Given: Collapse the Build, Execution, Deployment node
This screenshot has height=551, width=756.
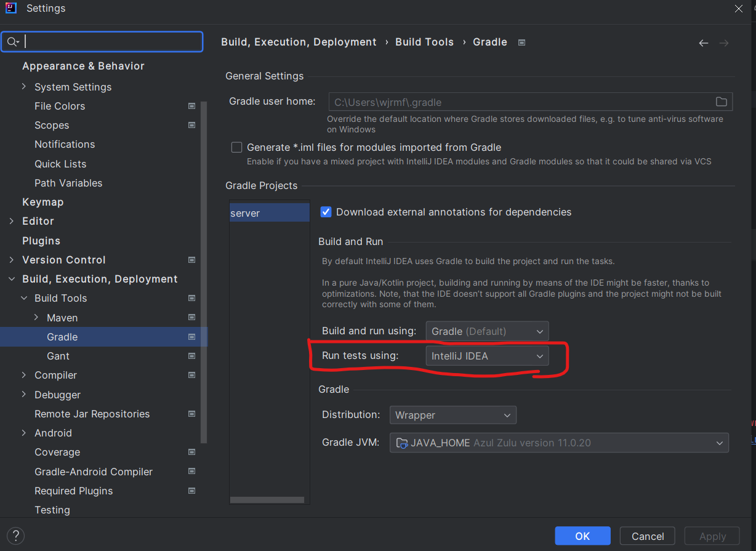Looking at the screenshot, I should tap(11, 279).
